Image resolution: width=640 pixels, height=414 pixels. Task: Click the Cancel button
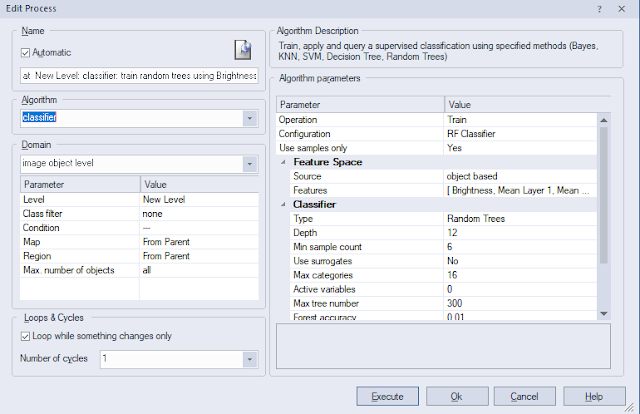(x=526, y=396)
